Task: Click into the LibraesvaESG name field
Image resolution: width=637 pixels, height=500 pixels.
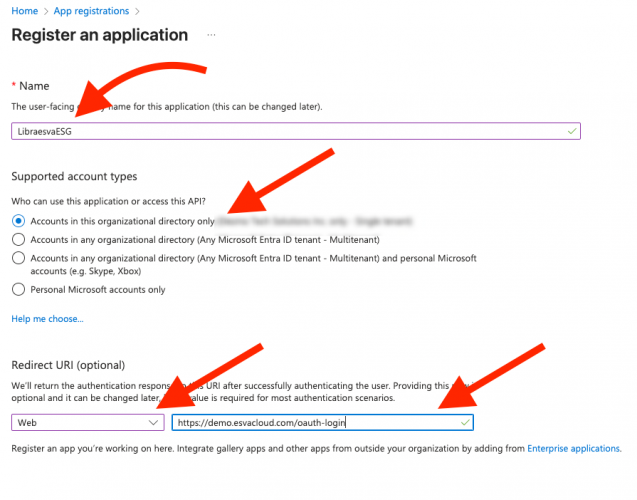Action: [296, 131]
